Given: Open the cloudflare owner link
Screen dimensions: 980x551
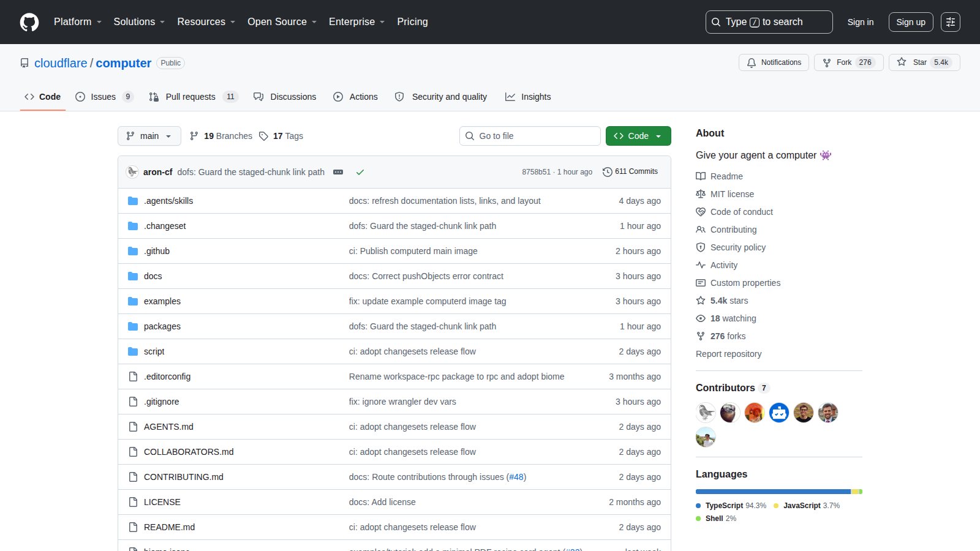Looking at the screenshot, I should coord(61,63).
